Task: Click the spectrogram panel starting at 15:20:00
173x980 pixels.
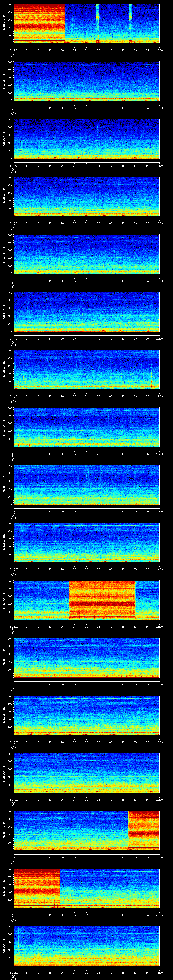Action: click(86, 369)
